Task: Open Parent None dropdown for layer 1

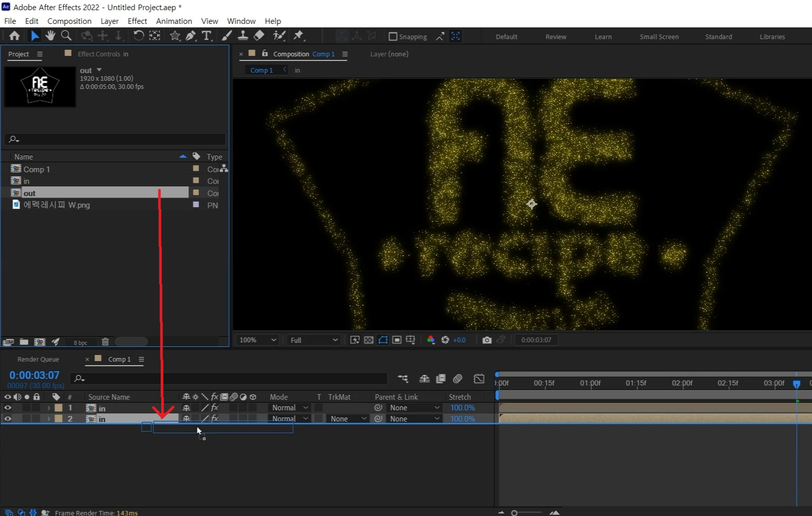Action: coord(413,408)
